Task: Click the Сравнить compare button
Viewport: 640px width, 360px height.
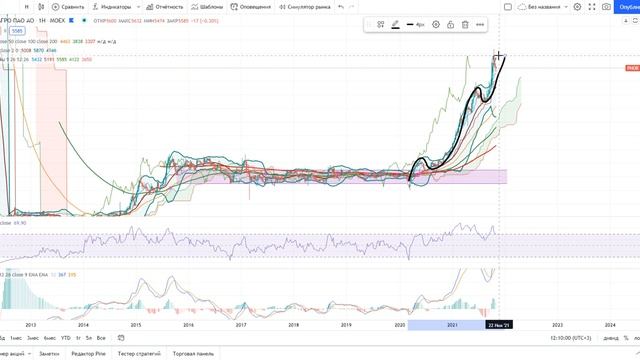Action: coord(68,7)
